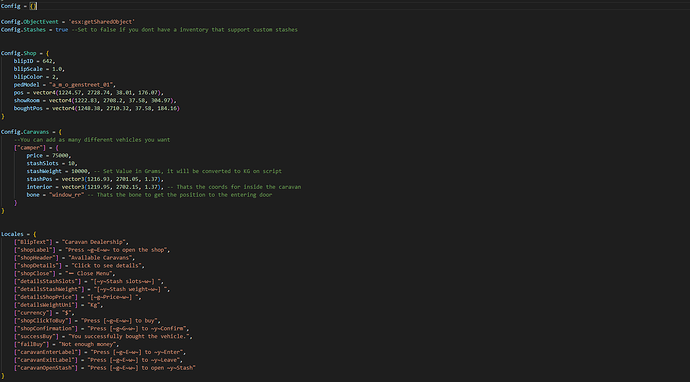Click the stashWeight value 10000
The image size is (690, 382).
79,171
